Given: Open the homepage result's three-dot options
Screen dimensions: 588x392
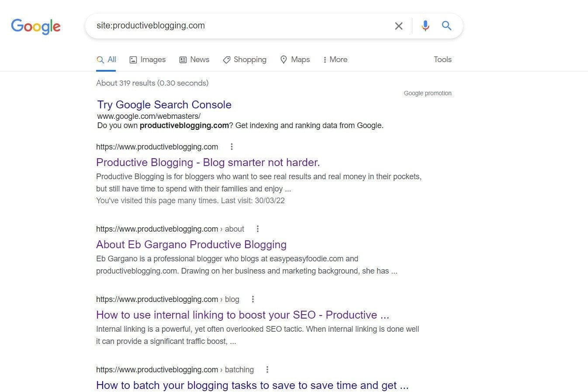Looking at the screenshot, I should point(232,147).
